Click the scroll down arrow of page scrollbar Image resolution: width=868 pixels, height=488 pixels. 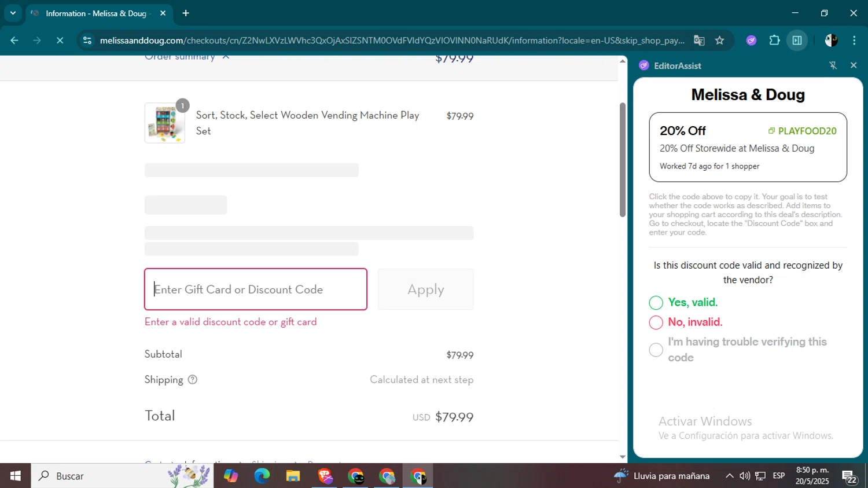623,457
